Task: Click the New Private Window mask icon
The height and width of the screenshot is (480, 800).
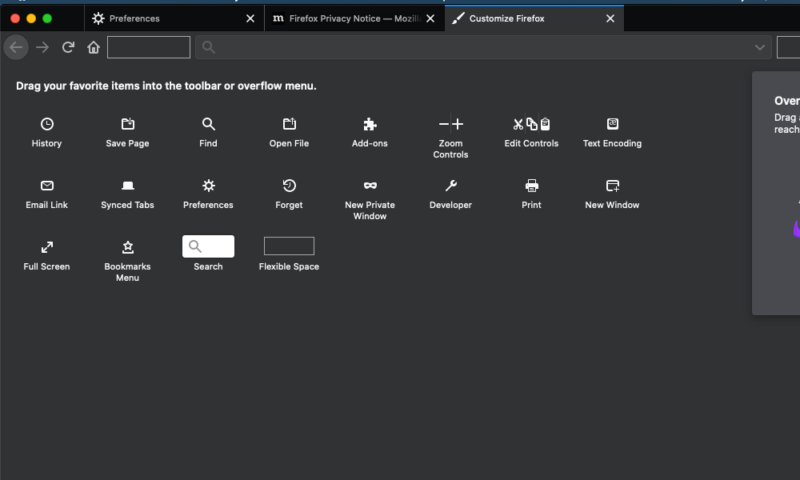Action: [370, 186]
